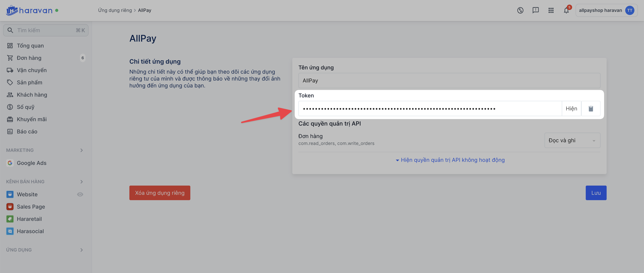This screenshot has width=644, height=273.
Task: Open the Haravan logo home link
Action: point(29,11)
